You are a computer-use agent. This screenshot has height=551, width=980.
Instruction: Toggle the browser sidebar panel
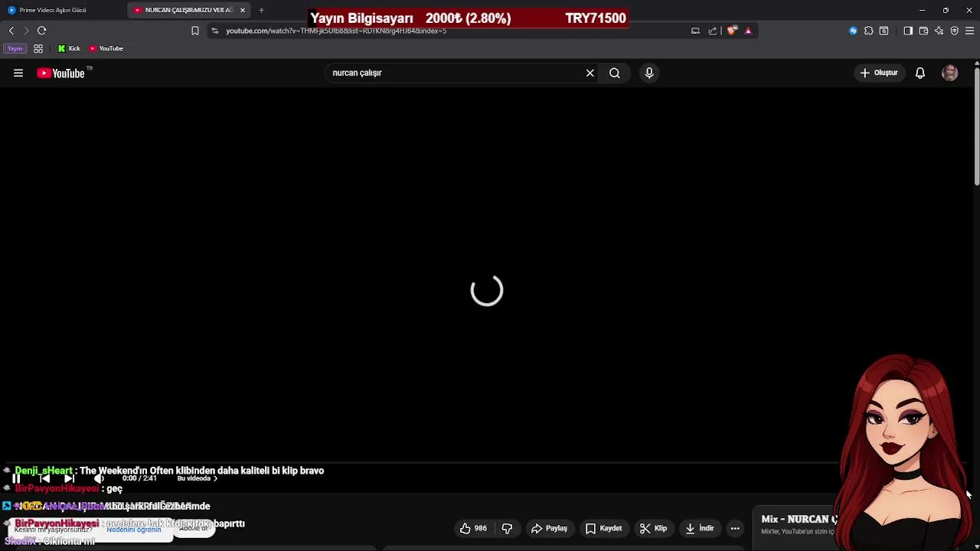908,31
